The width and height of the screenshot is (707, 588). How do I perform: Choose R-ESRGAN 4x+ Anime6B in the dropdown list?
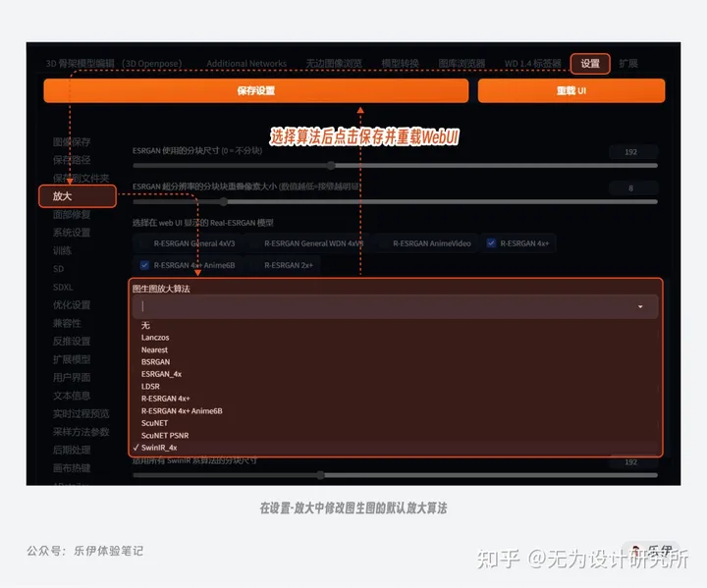click(x=182, y=410)
